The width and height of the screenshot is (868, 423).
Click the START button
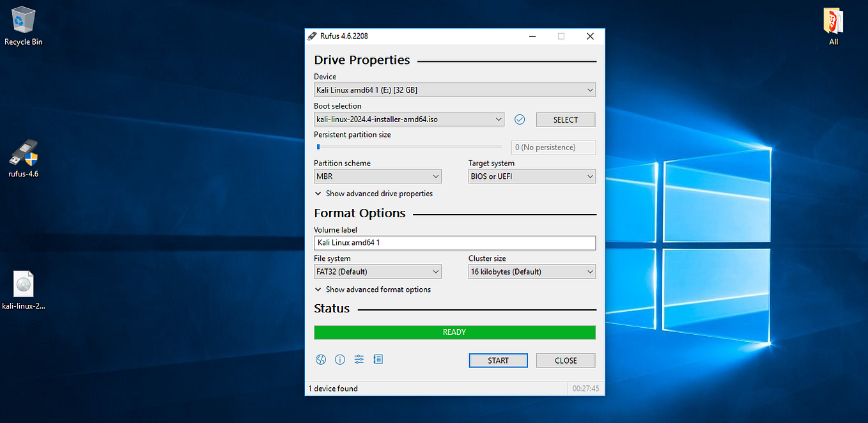(499, 360)
